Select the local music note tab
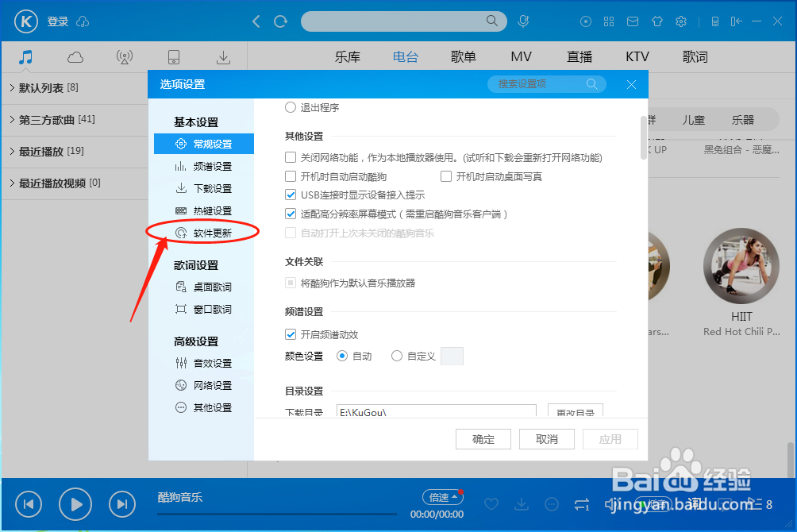This screenshot has height=532, width=797. [x=25, y=57]
